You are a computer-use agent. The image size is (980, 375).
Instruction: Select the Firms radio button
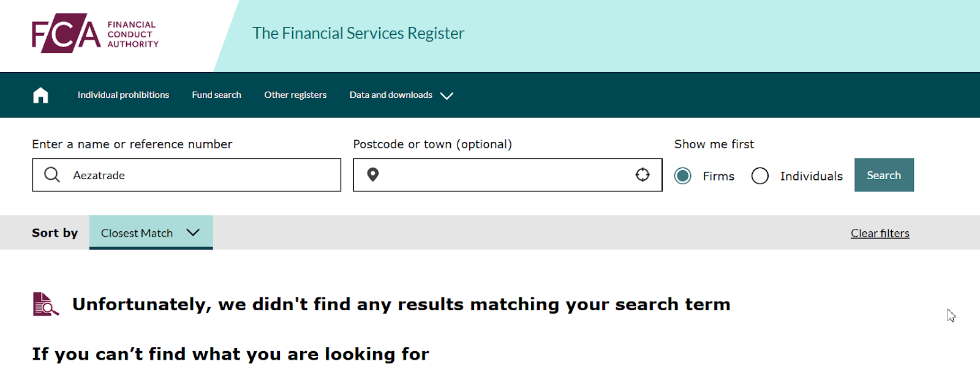click(x=682, y=176)
